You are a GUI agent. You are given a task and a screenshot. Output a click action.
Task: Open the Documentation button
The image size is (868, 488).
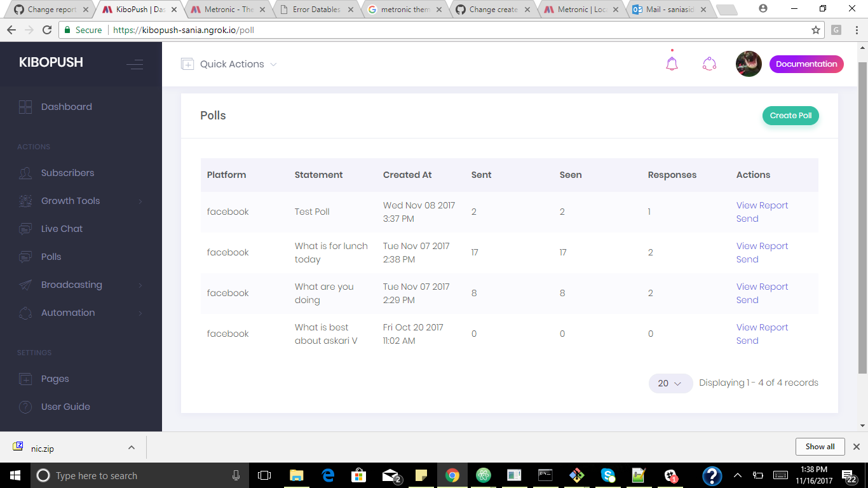[x=806, y=64]
